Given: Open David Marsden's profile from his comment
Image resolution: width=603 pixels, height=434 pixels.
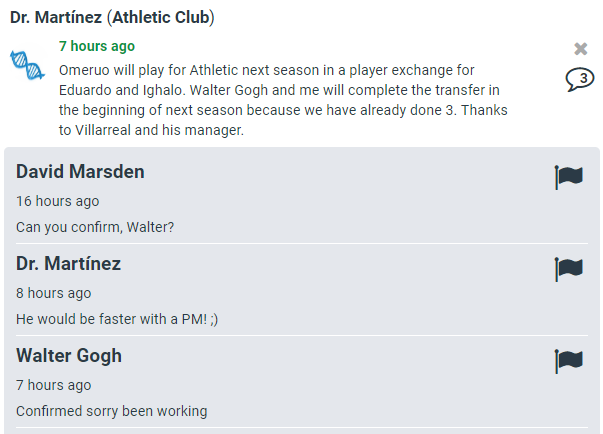Looking at the screenshot, I should tap(80, 172).
